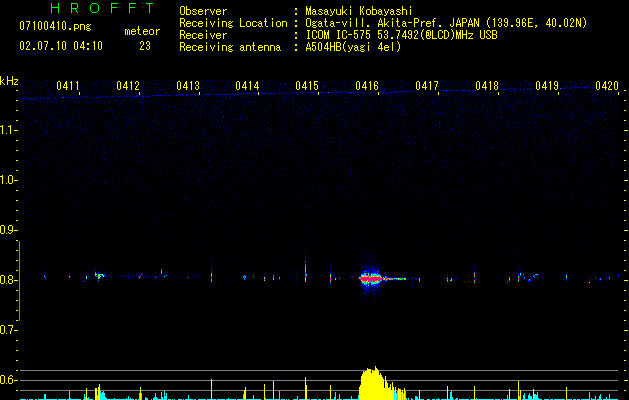Click the 0414 time marker
629x400 pixels.
pos(247,86)
